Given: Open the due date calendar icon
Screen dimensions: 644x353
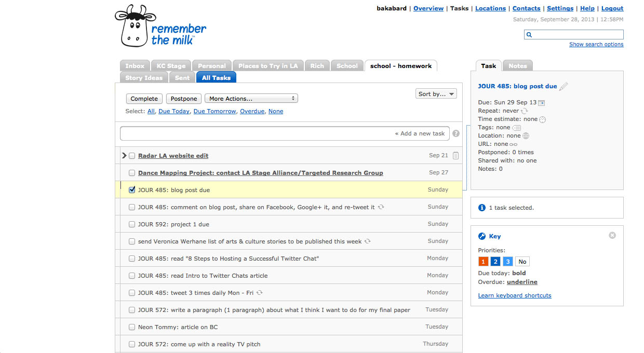Looking at the screenshot, I should coord(541,103).
